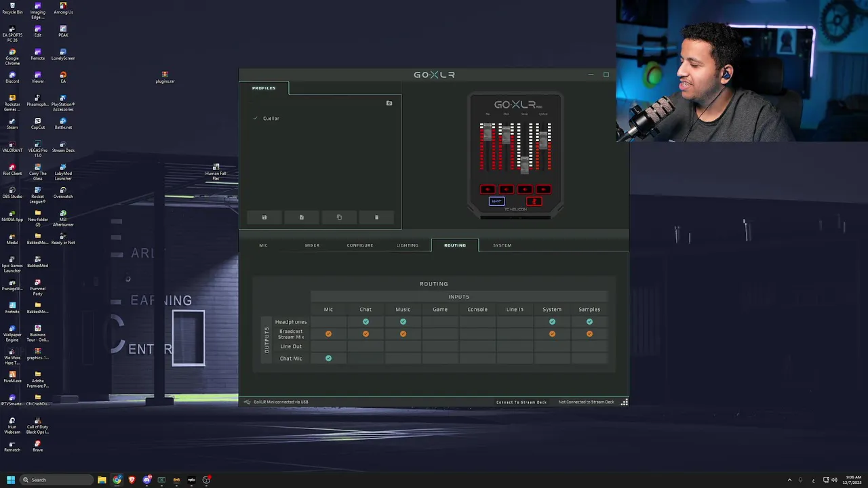The height and width of the screenshot is (488, 868).
Task: Open the CapCut desktop shortcut
Action: (38, 123)
